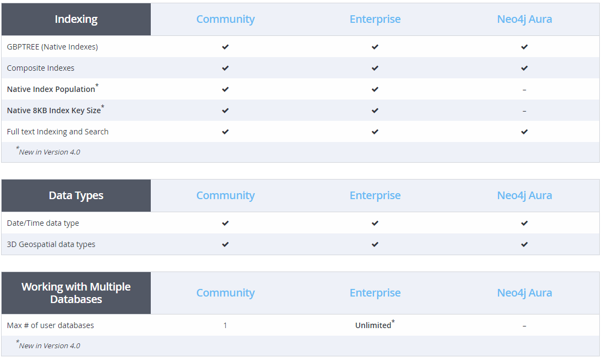Click Enterprise checkmark for 8KB Index Key Size
Screen dimensions: 602x364
375,110
